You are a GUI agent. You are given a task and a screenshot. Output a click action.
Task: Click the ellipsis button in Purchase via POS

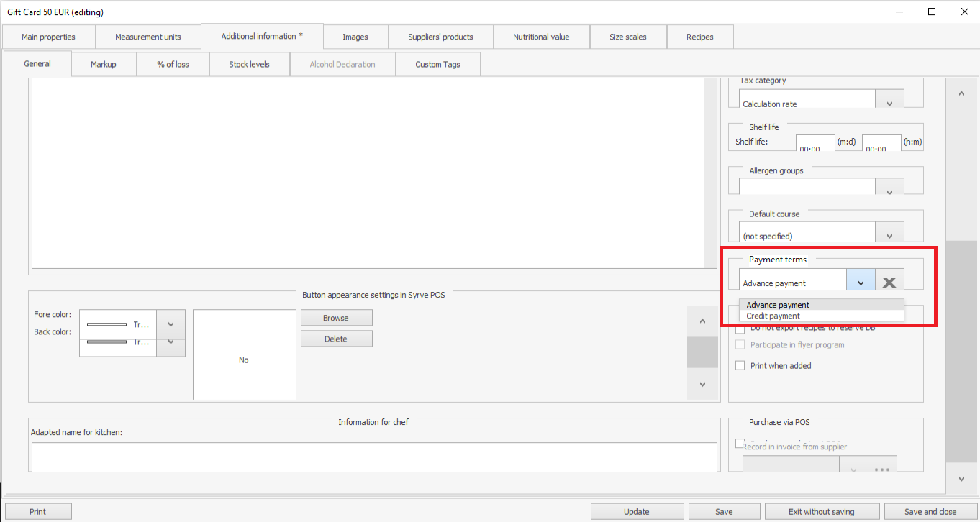click(x=882, y=468)
